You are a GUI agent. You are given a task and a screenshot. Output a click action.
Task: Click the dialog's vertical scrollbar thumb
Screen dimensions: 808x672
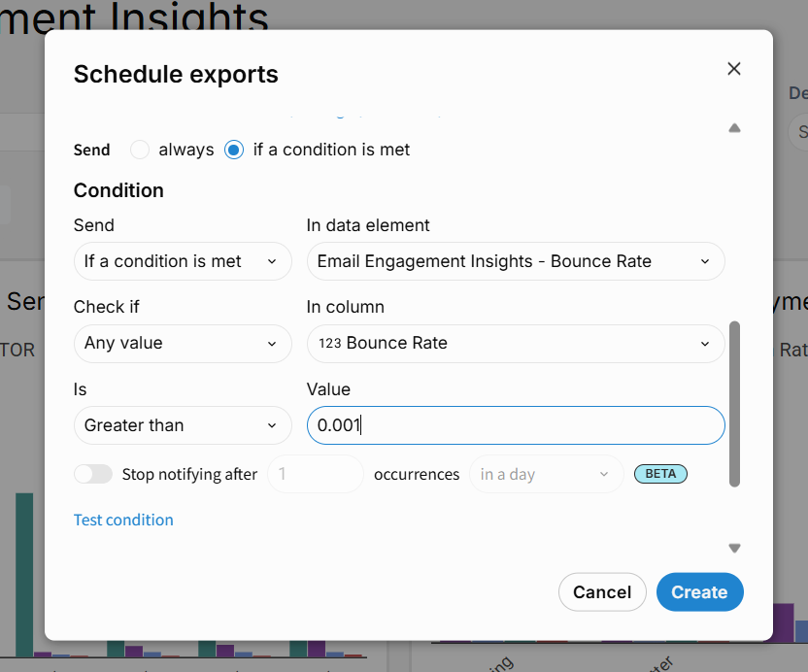734,403
